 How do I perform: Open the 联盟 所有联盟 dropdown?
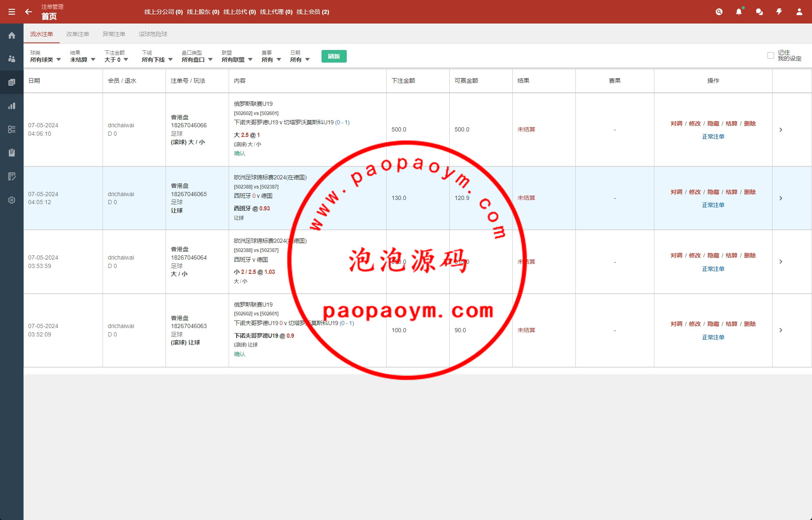click(x=237, y=56)
